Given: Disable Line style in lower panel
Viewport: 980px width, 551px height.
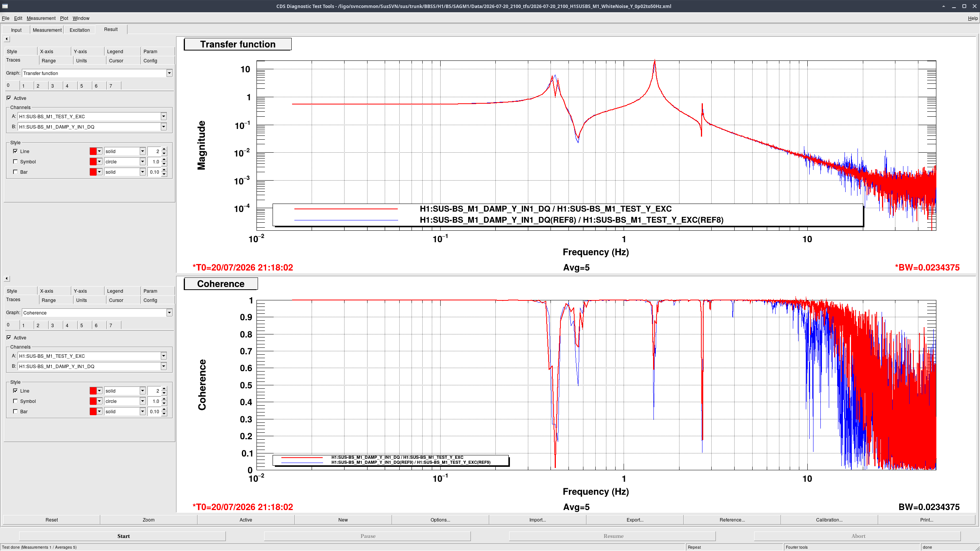Looking at the screenshot, I should (x=15, y=391).
